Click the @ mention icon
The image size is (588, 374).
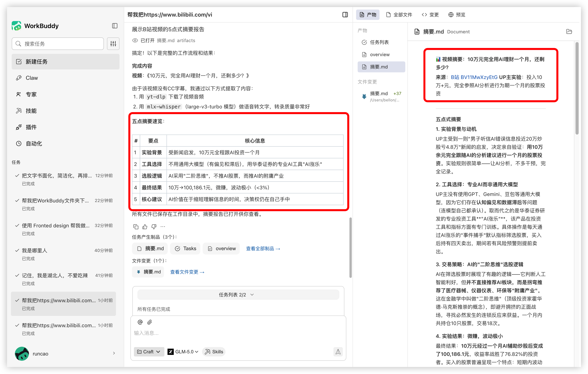(140, 322)
